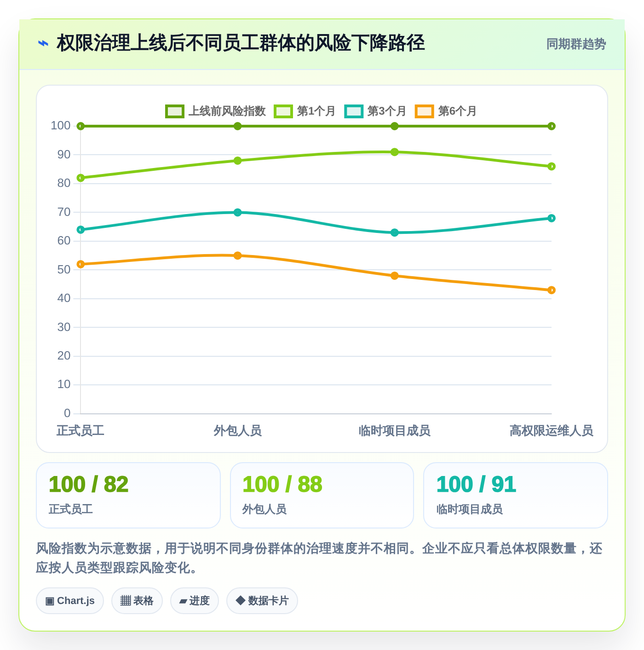The height and width of the screenshot is (650, 644).
Task: Click the 高权限运维人员 x-axis label
Action: 552,431
